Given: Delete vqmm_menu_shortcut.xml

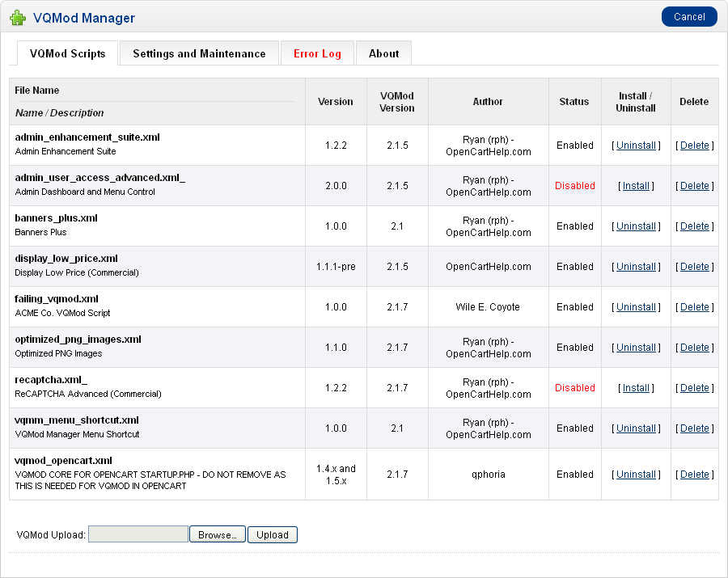Looking at the screenshot, I should 695,428.
